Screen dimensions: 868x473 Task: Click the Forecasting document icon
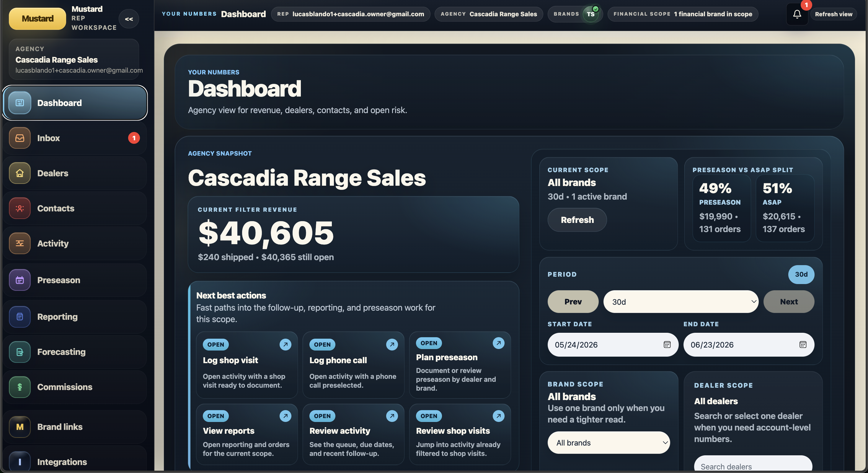(x=19, y=352)
